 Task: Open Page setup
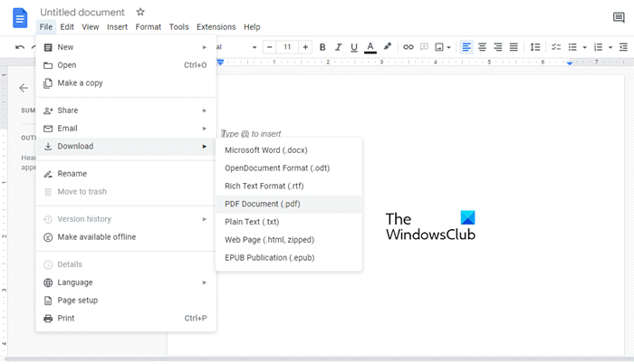(126, 300)
